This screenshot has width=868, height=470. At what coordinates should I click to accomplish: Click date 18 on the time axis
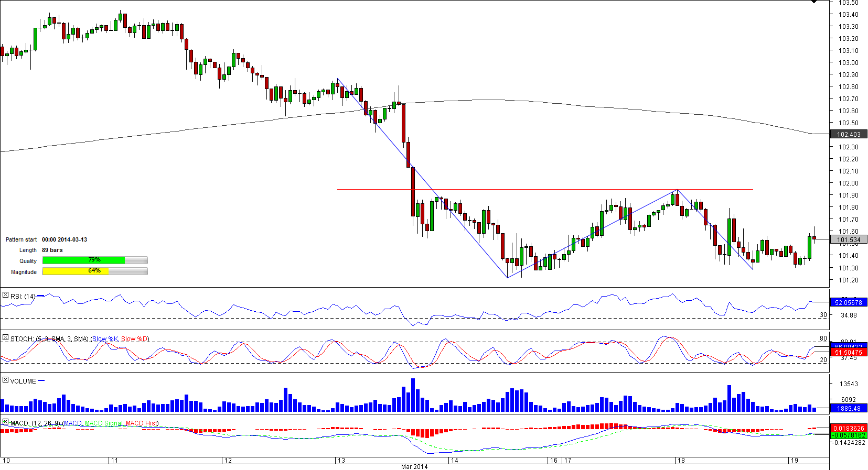click(x=681, y=461)
